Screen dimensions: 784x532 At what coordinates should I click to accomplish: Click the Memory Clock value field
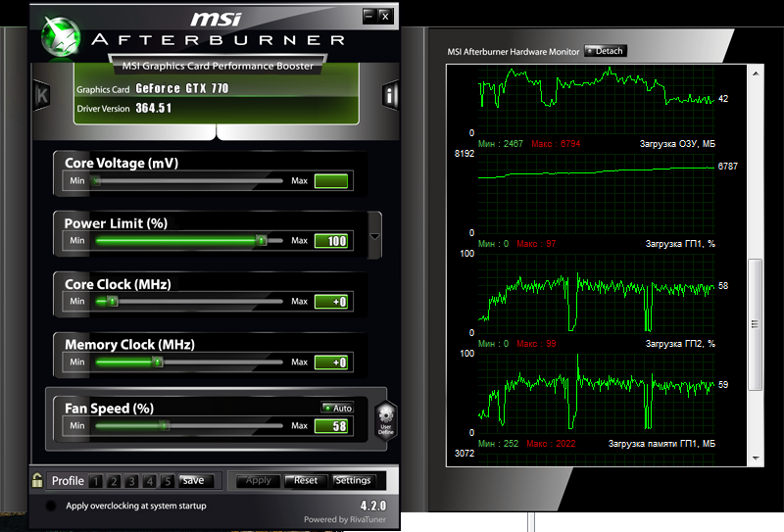(x=331, y=362)
